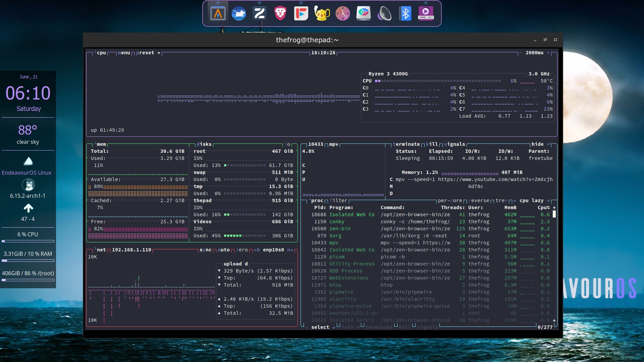Terminate the selected mpv process
Viewport: 644px width, 362px height.
[407, 144]
